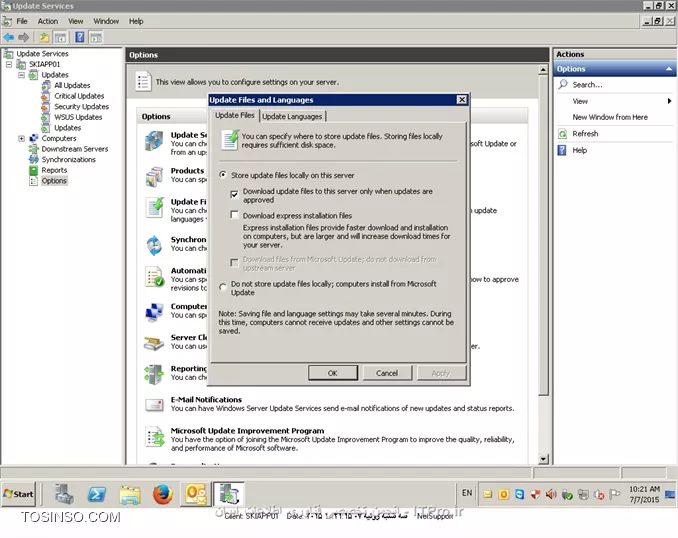The width and height of the screenshot is (678, 538).
Task: Close the Update Files and Languages dialog
Action: pos(462,100)
